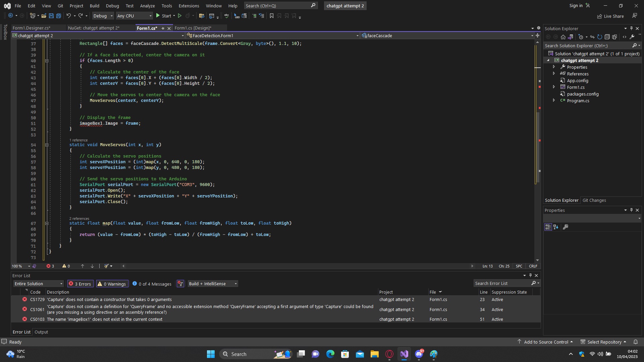The height and width of the screenshot is (362, 644).
Task: Open the Extensions menu
Action: 189,6
